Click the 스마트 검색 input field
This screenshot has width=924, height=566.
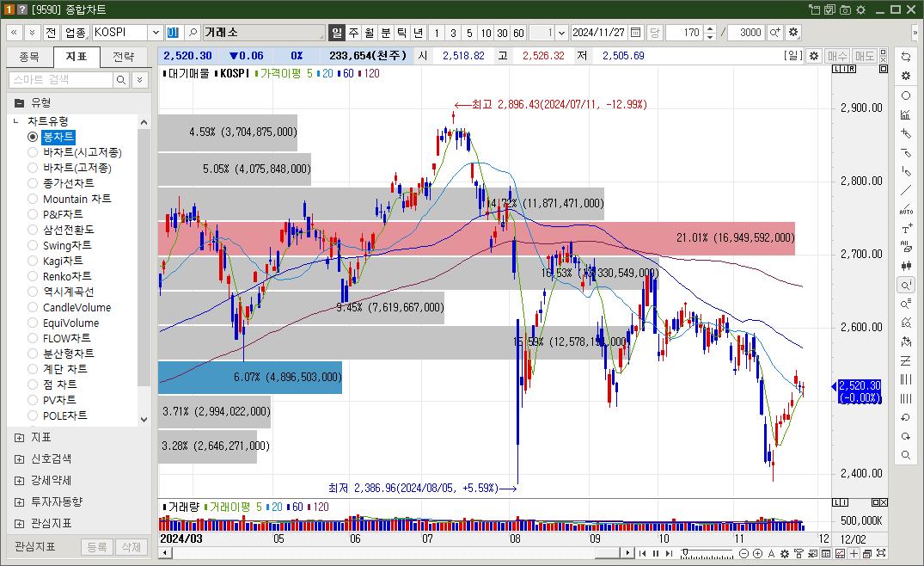61,80
